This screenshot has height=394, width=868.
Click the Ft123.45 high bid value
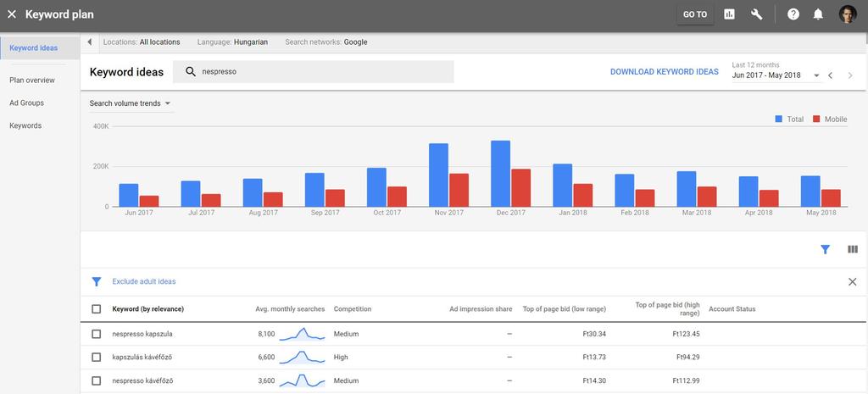point(686,334)
